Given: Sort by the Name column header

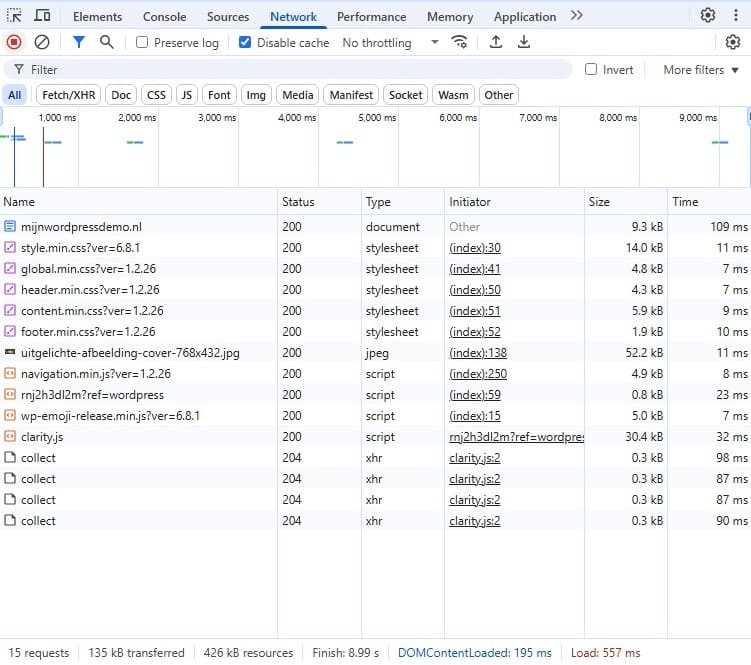Looking at the screenshot, I should (139, 202).
